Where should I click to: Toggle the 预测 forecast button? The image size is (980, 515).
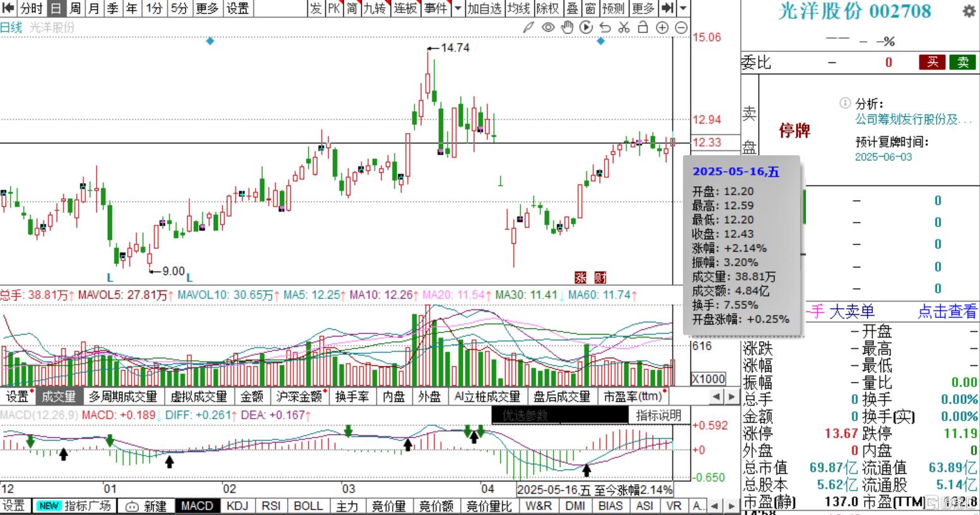coord(614,8)
